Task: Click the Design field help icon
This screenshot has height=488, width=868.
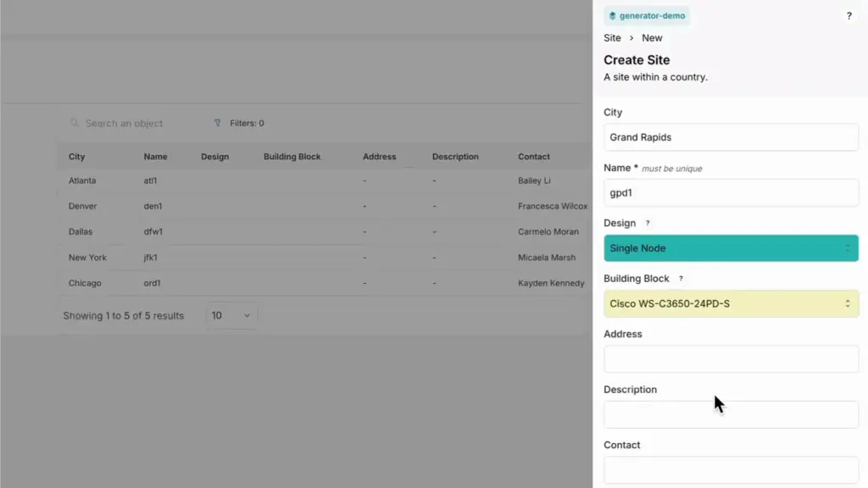Action: (x=647, y=223)
